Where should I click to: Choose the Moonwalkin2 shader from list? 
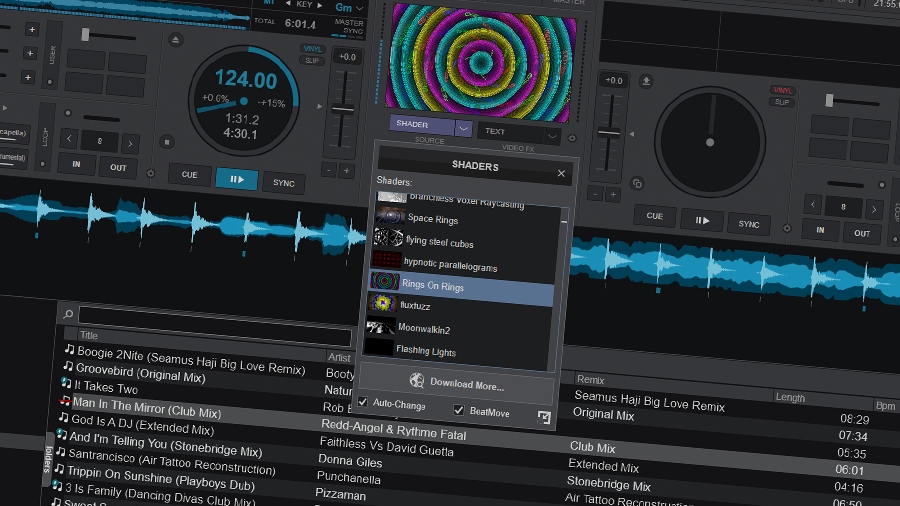point(424,329)
